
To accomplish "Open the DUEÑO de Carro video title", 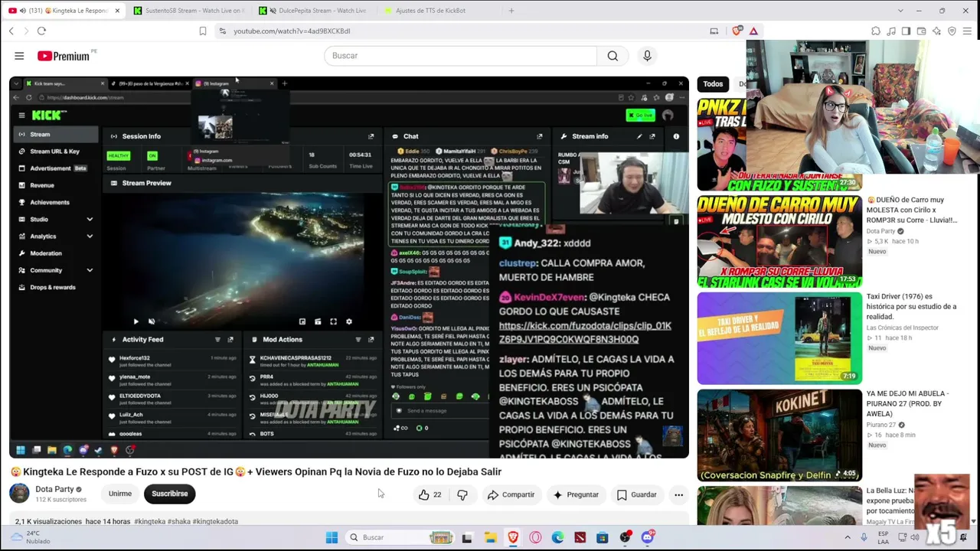I will [912, 210].
